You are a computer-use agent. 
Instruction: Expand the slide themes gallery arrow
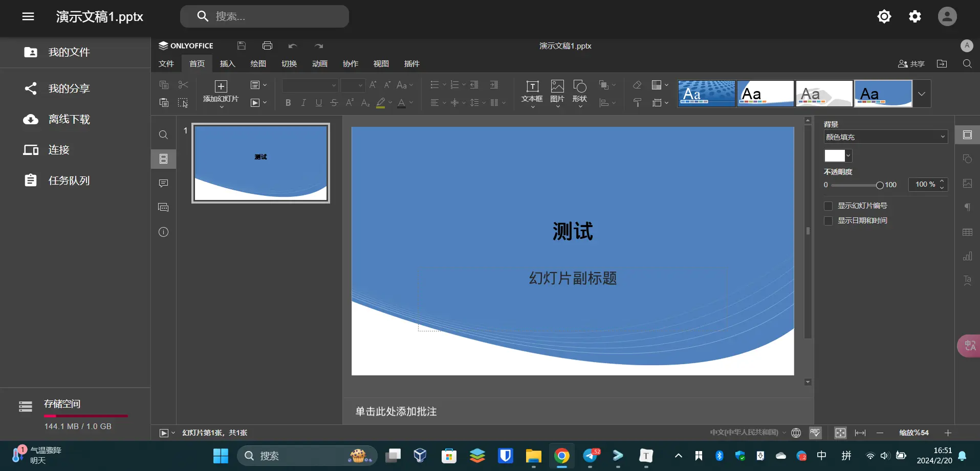pos(922,94)
